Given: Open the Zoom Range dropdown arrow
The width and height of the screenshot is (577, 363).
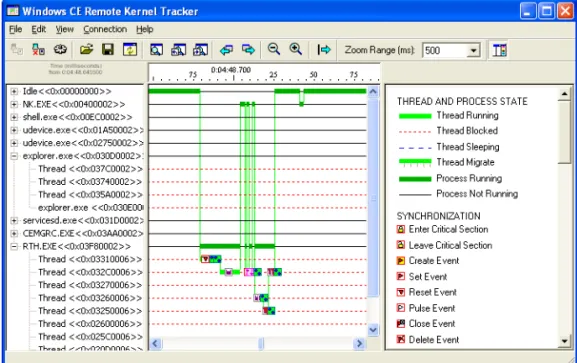Looking at the screenshot, I should pyautogui.click(x=474, y=50).
